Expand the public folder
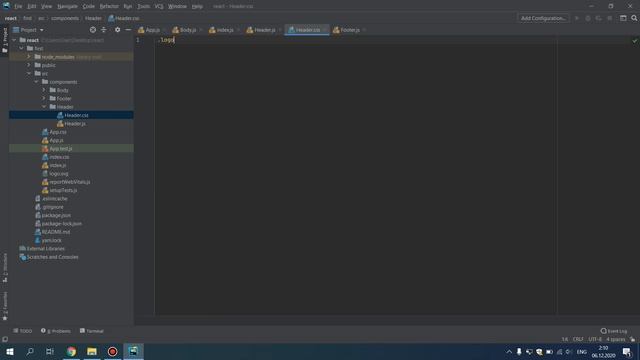Viewport: 640px width, 360px height. click(29, 65)
